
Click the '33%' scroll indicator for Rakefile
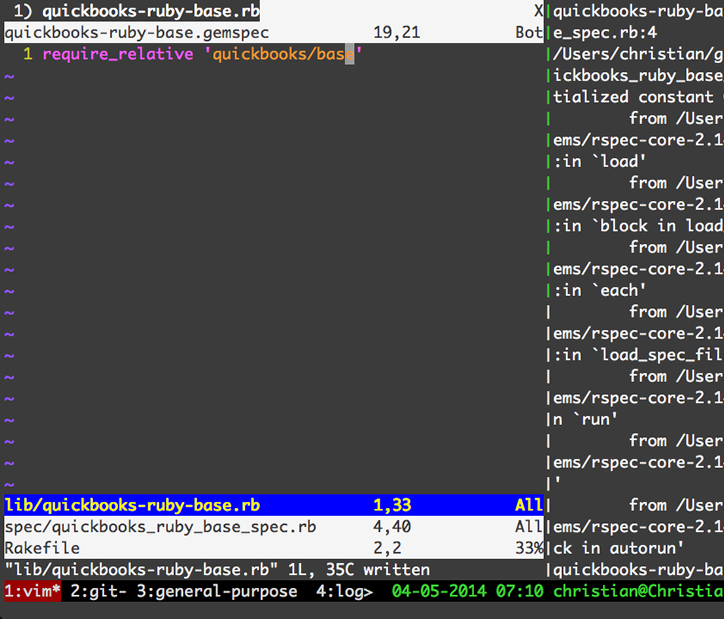click(x=529, y=548)
